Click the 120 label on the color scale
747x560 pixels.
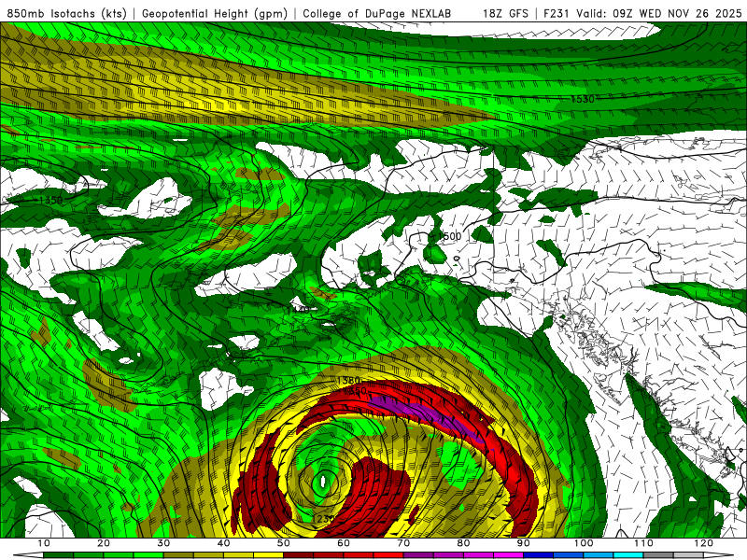(x=704, y=543)
